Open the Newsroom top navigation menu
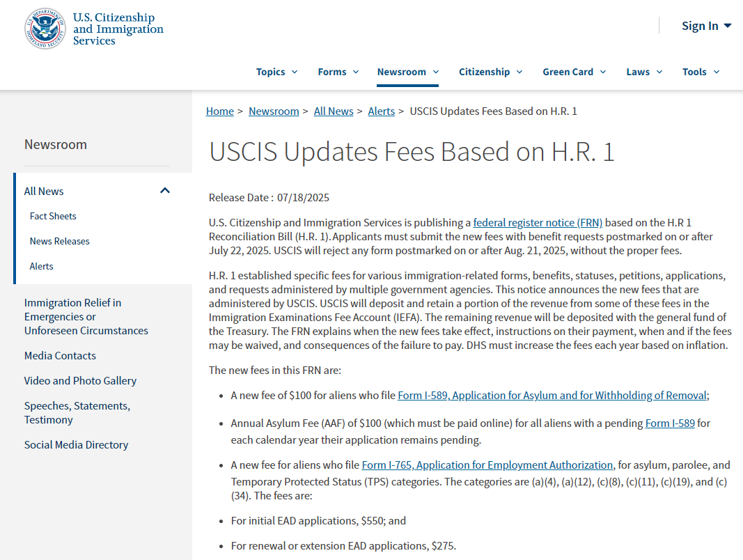This screenshot has height=560, width=743. pos(407,72)
